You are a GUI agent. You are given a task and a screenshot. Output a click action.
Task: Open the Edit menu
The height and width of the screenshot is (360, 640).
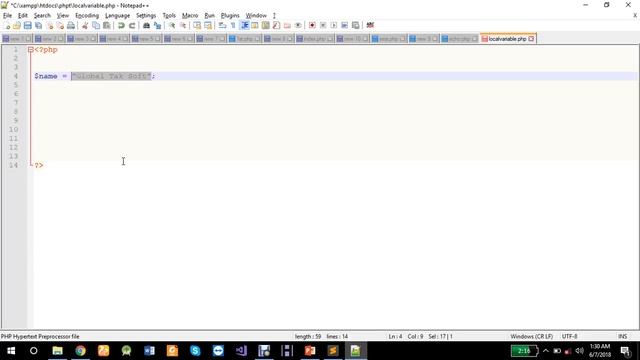(x=23, y=16)
